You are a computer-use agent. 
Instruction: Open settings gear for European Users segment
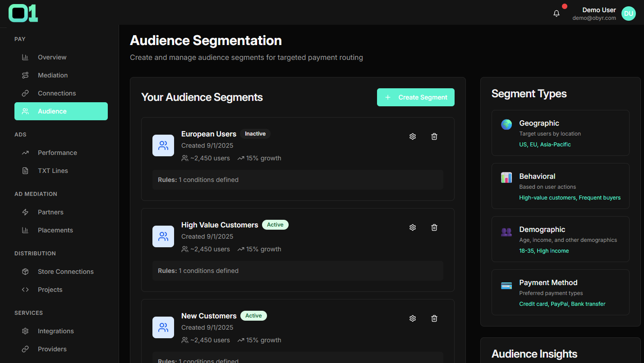[x=412, y=136]
